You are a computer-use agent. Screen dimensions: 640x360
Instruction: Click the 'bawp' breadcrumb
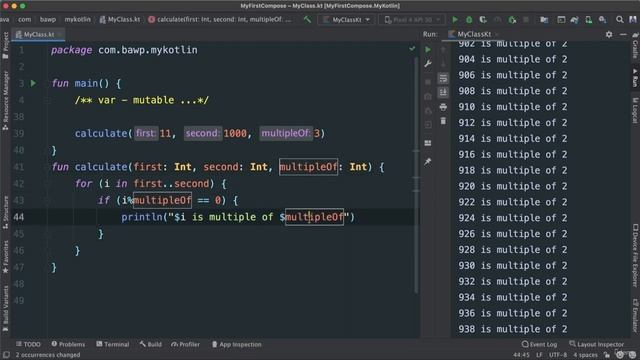48,19
